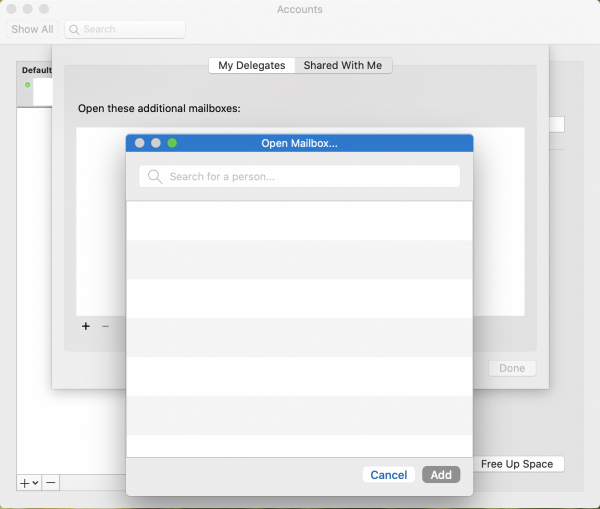The image size is (600, 509).
Task: Click minus icon under additional mailboxes list
Action: point(105,326)
